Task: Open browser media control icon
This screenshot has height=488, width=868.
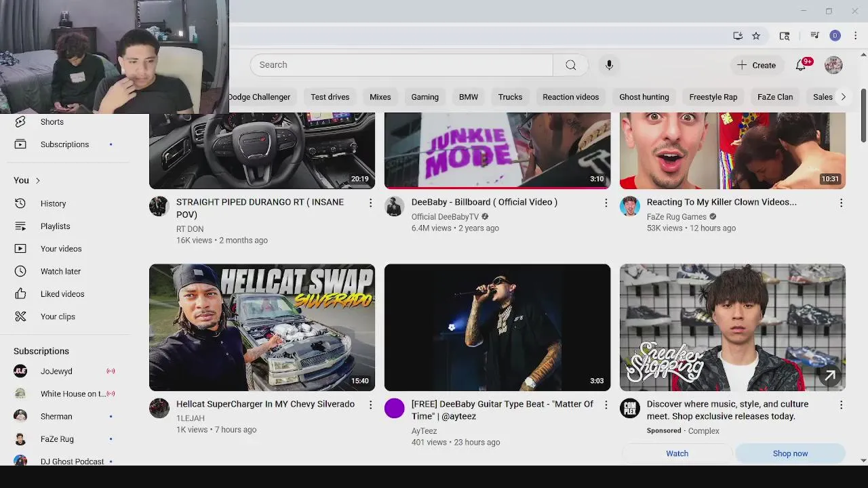Action: 814,36
